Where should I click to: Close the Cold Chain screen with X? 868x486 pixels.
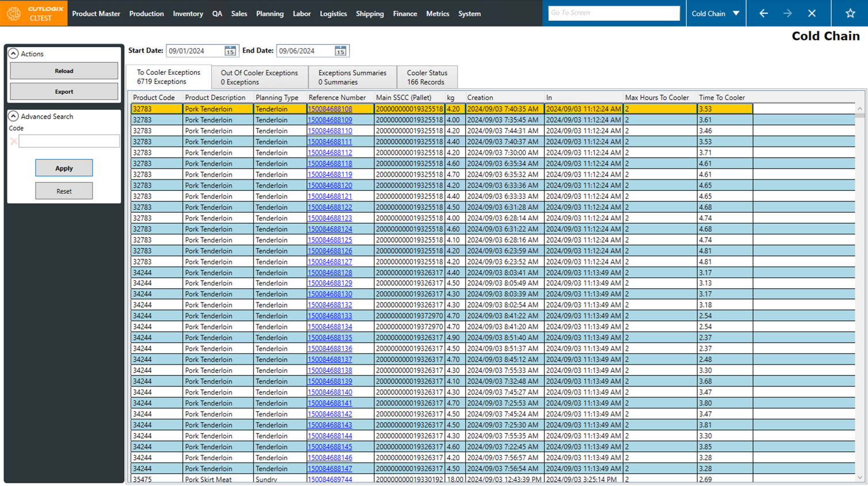[x=812, y=13]
